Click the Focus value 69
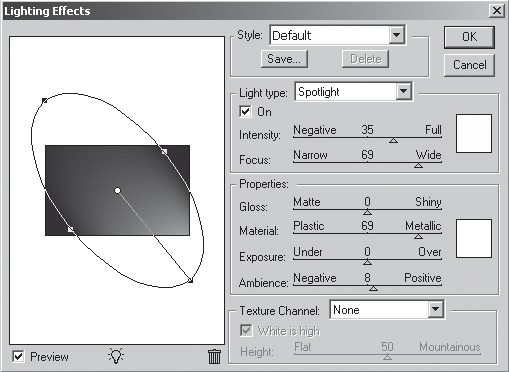Image resolution: width=509 pixels, height=372 pixels. point(367,155)
